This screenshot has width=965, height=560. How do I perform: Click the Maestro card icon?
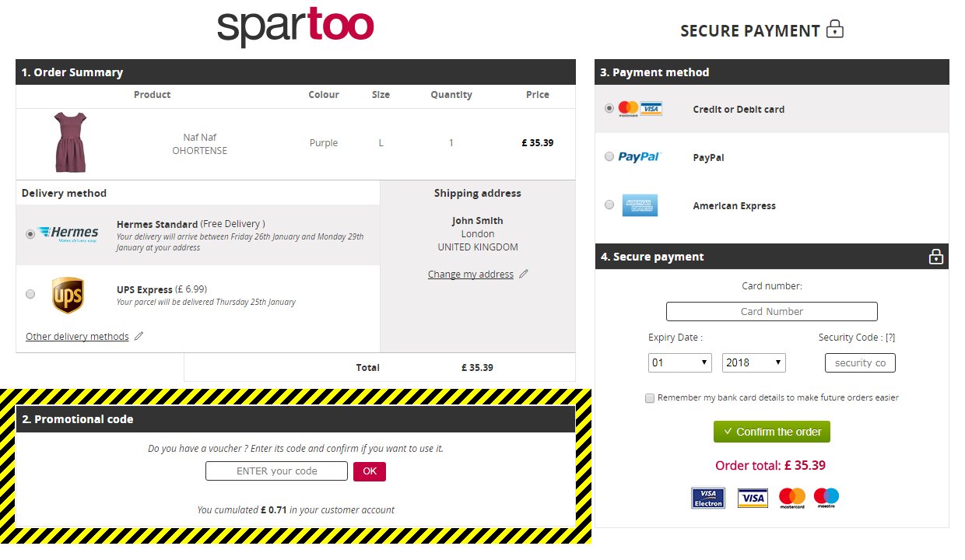pos(826,497)
